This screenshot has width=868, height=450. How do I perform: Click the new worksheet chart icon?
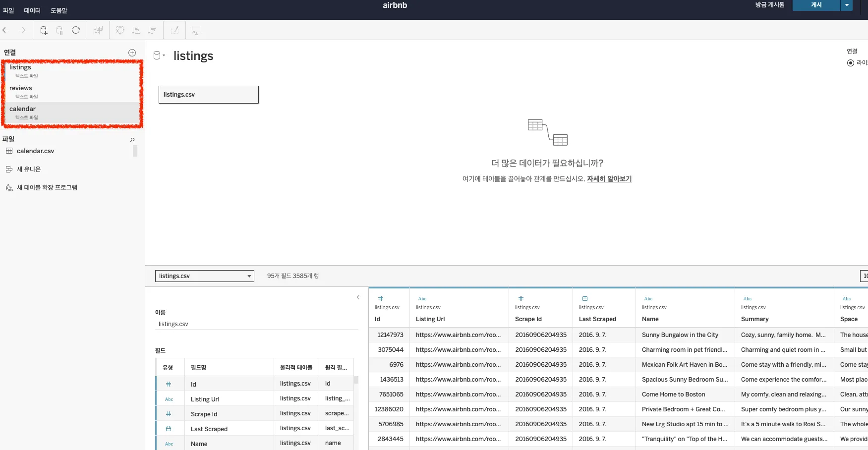(98, 30)
